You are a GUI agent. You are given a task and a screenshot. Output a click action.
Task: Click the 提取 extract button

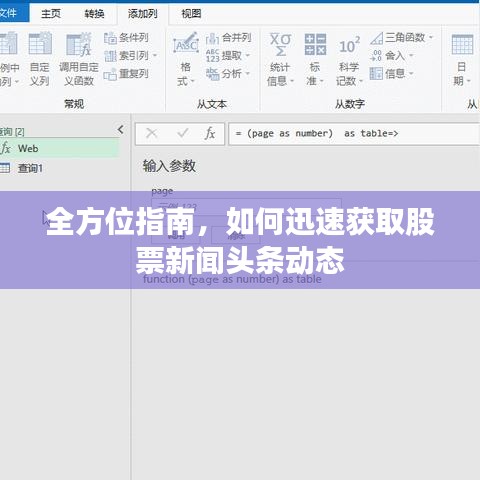(224, 56)
